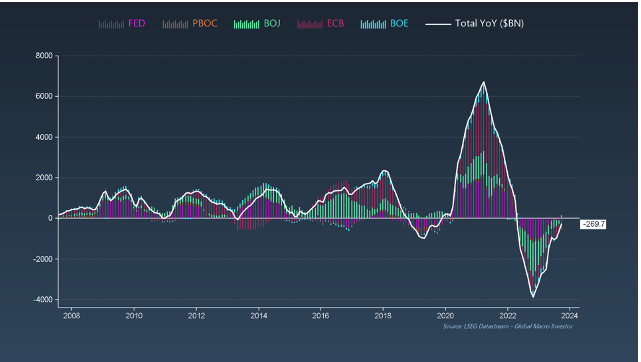Toggle the PBOC series label
641x362 pixels.
pyautogui.click(x=205, y=23)
